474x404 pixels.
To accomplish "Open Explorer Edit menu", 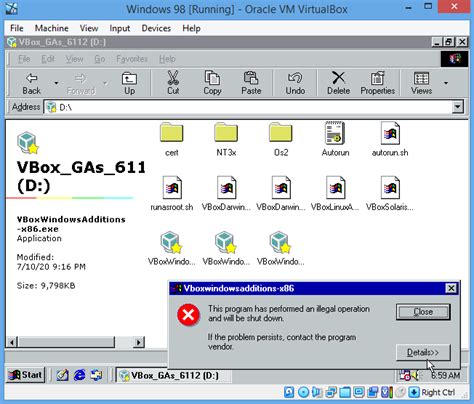I will pos(48,59).
